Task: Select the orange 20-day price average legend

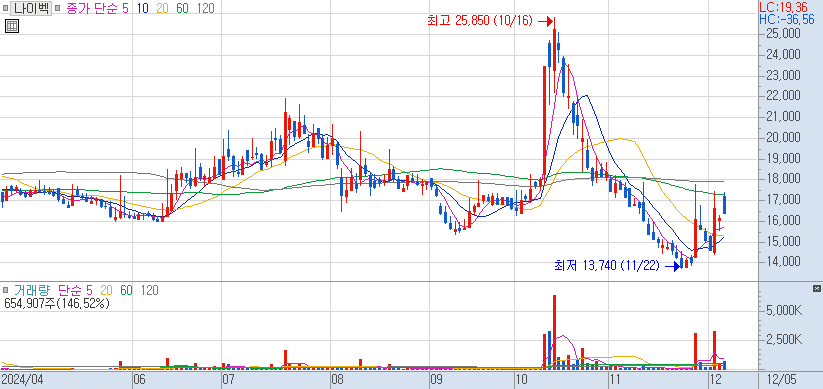Action: pyautogui.click(x=163, y=8)
